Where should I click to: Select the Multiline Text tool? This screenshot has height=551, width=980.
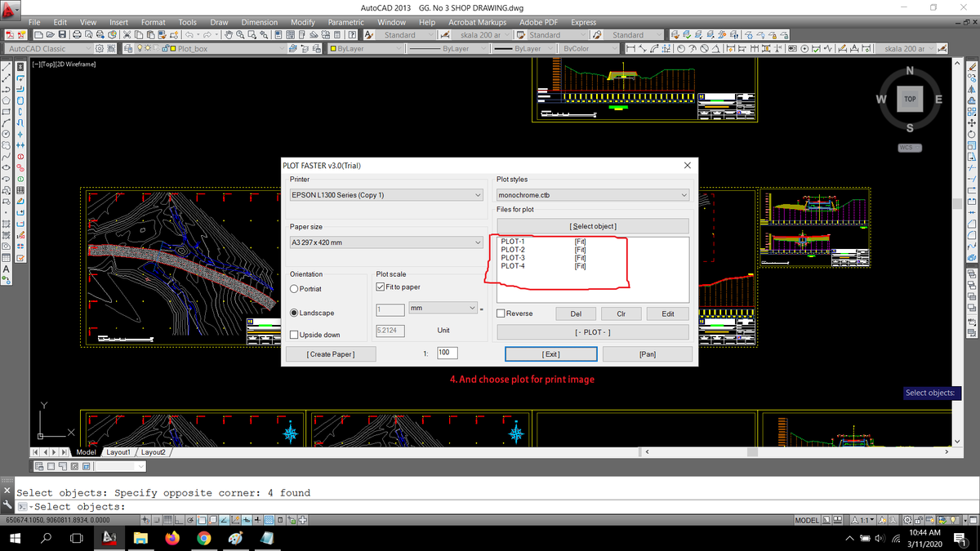click(7, 269)
